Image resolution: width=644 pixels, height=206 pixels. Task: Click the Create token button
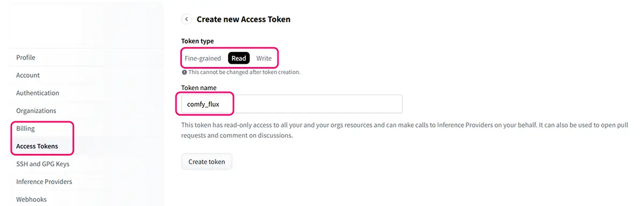pos(207,161)
